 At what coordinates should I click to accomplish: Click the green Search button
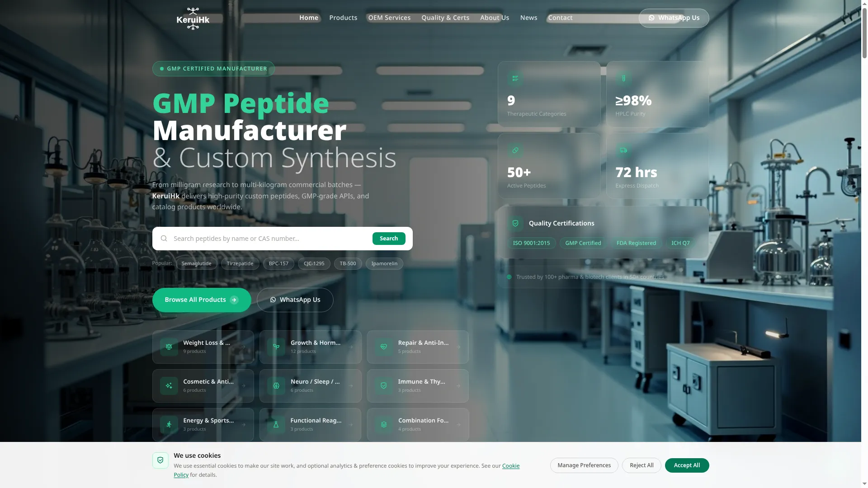tap(389, 239)
